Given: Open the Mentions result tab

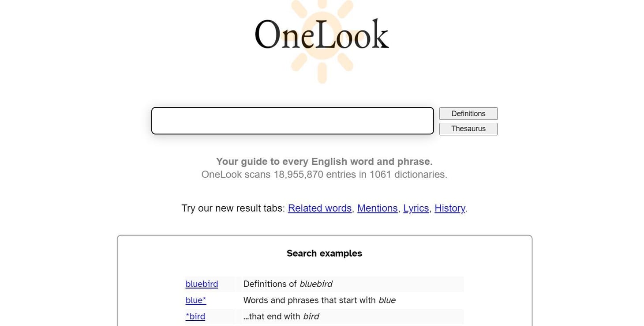Looking at the screenshot, I should 377,208.
